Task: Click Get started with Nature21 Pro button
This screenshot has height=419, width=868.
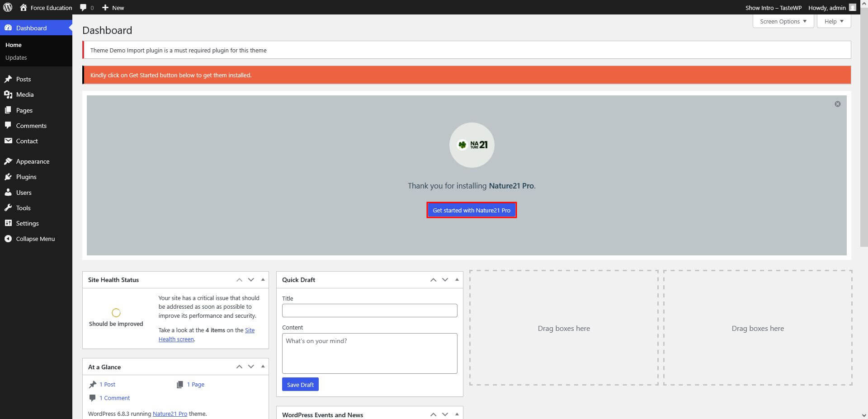Action: (471, 210)
